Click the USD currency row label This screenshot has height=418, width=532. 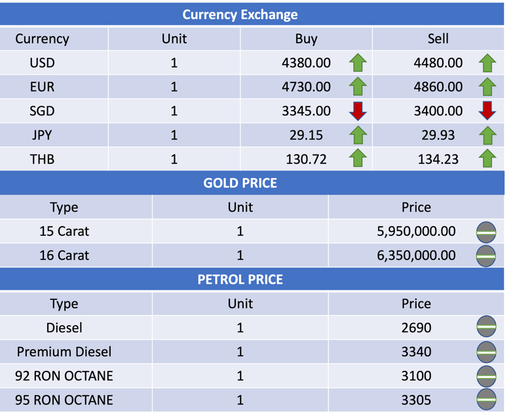coord(42,63)
